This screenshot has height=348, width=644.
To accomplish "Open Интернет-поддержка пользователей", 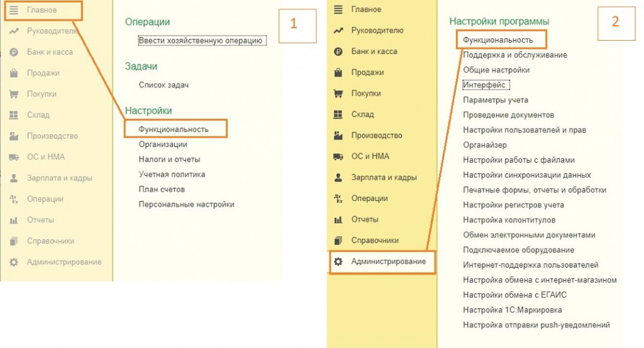I will point(531,265).
